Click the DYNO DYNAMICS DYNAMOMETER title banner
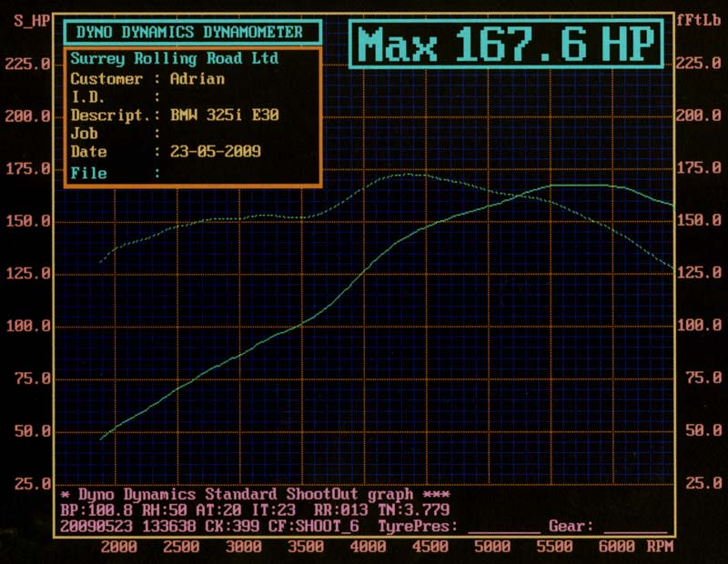 pos(190,32)
